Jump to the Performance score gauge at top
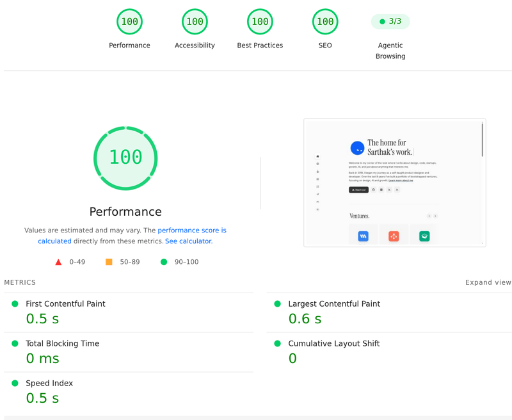 130,22
